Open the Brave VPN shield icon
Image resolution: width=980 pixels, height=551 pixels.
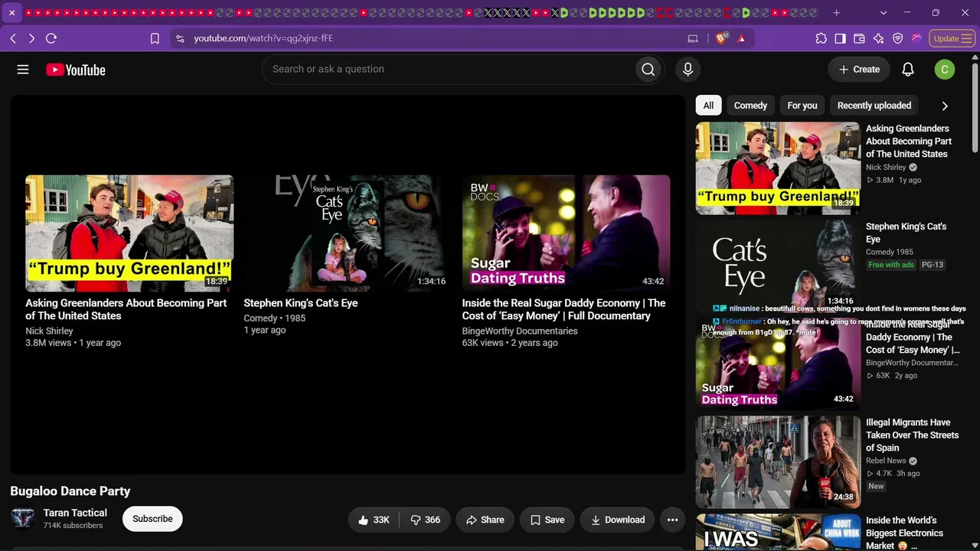(897, 38)
